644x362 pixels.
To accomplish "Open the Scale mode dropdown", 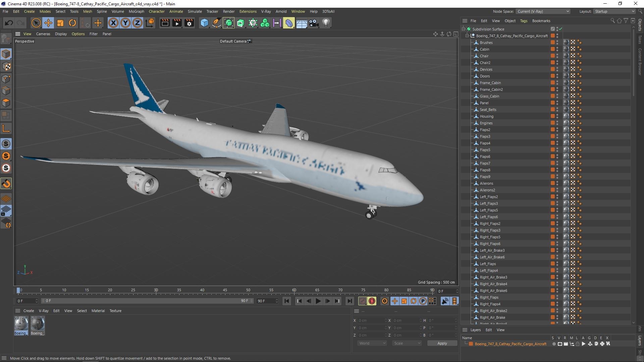I will [407, 343].
